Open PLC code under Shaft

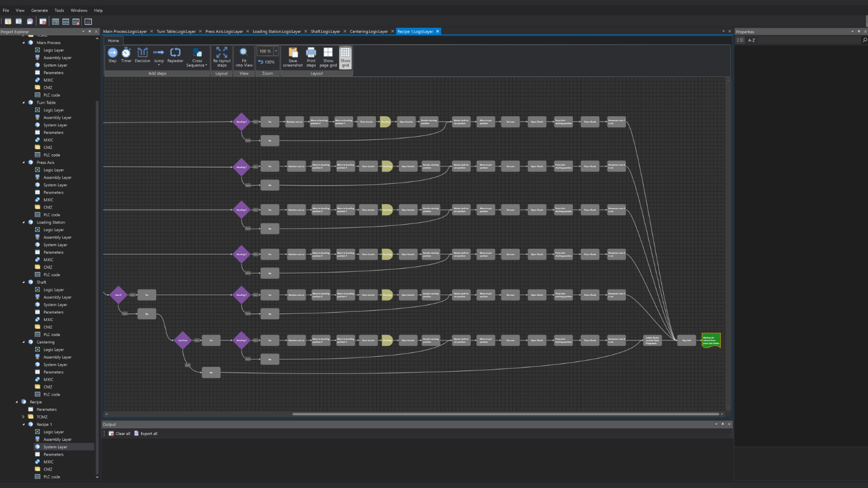tap(51, 334)
